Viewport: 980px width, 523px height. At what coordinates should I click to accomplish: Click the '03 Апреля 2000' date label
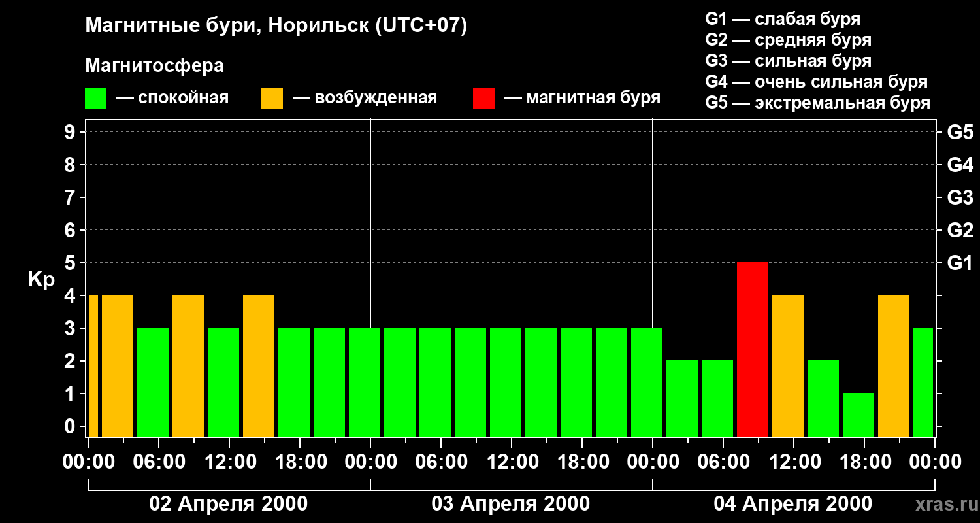coord(511,504)
